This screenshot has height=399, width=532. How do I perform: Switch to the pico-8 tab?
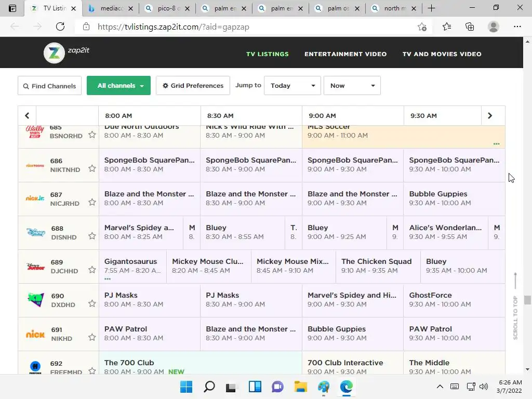tap(167, 8)
